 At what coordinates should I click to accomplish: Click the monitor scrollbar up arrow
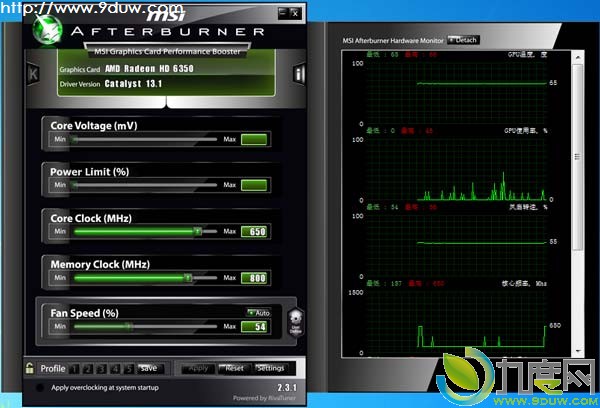[x=578, y=57]
